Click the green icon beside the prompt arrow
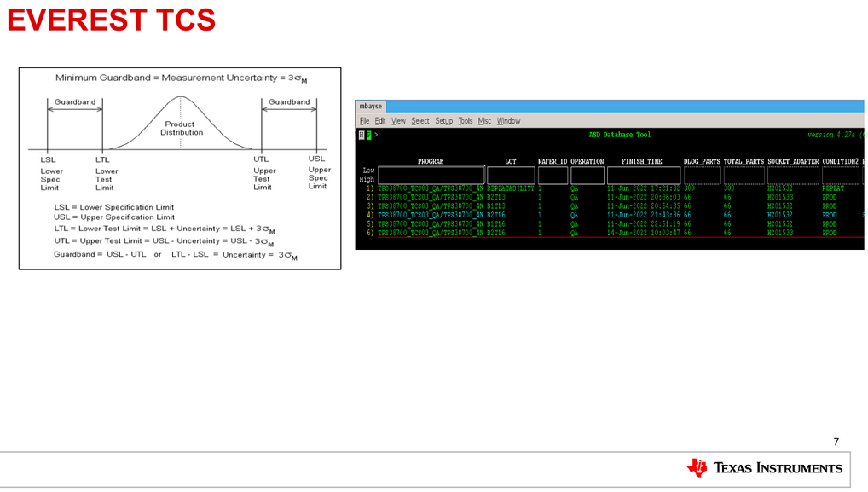Image resolution: width=868 pixels, height=492 pixels. tap(368, 135)
